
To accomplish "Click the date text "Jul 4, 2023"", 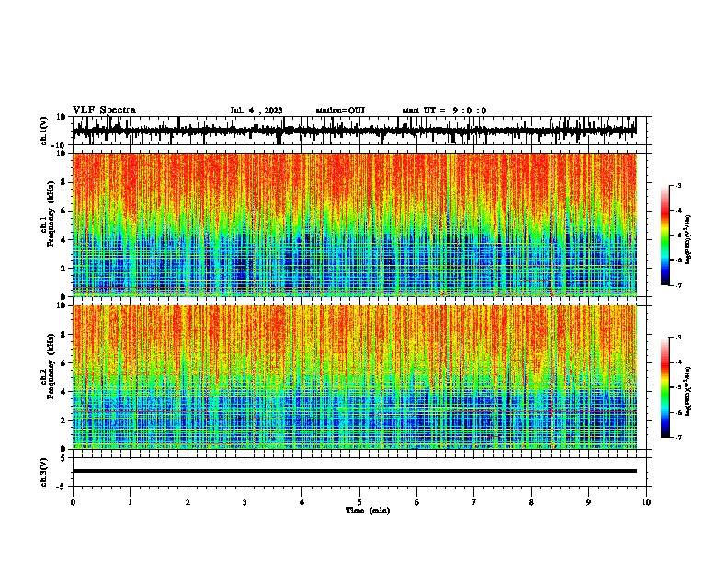I will (256, 110).
